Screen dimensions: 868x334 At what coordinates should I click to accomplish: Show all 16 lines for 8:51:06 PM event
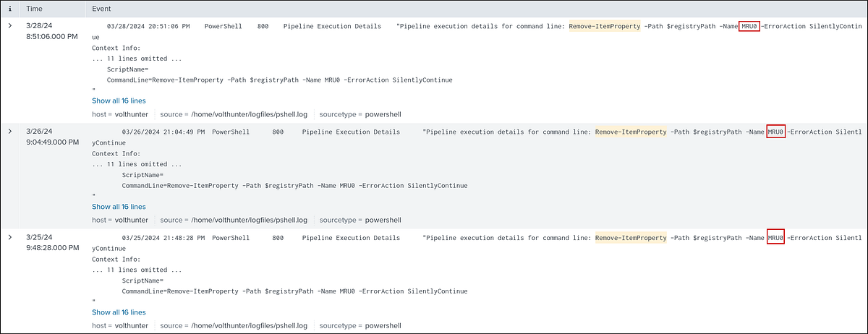coord(119,100)
